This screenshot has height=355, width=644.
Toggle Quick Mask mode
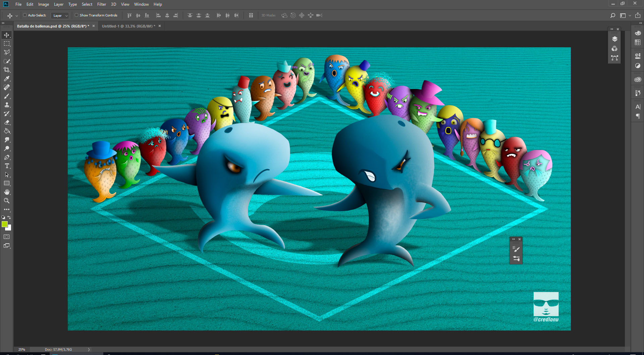tap(7, 237)
